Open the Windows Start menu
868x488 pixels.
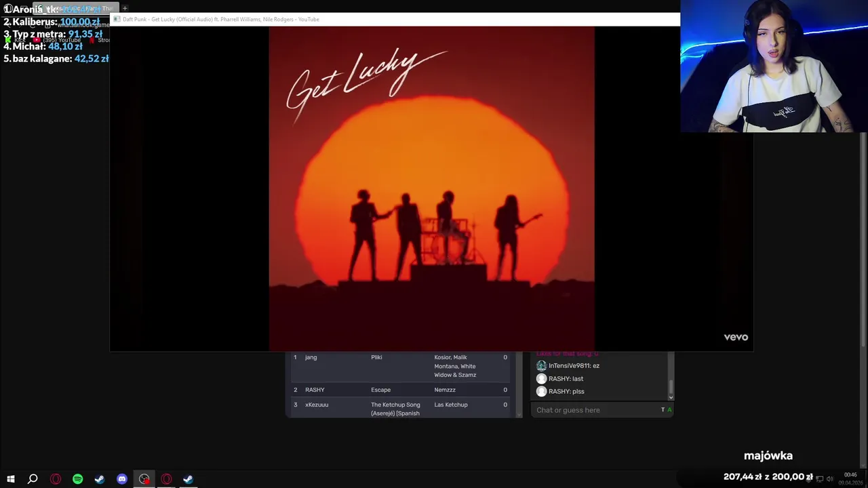pyautogui.click(x=10, y=479)
